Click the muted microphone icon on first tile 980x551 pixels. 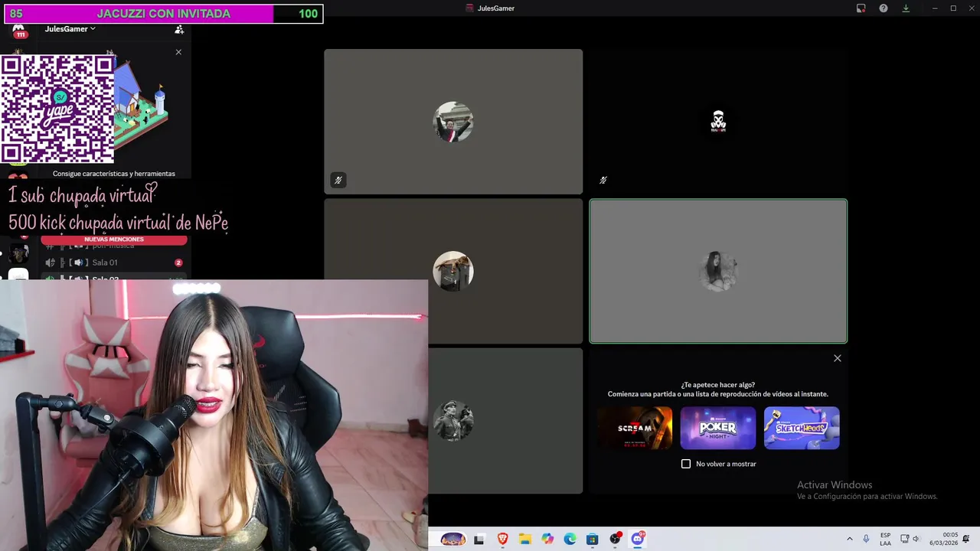(338, 180)
